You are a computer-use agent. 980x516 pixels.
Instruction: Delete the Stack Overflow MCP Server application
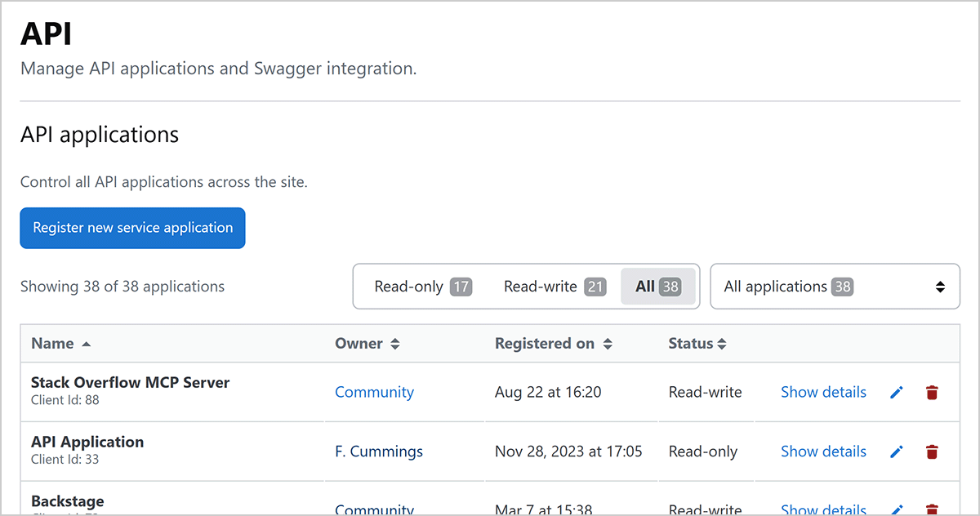[x=932, y=393]
